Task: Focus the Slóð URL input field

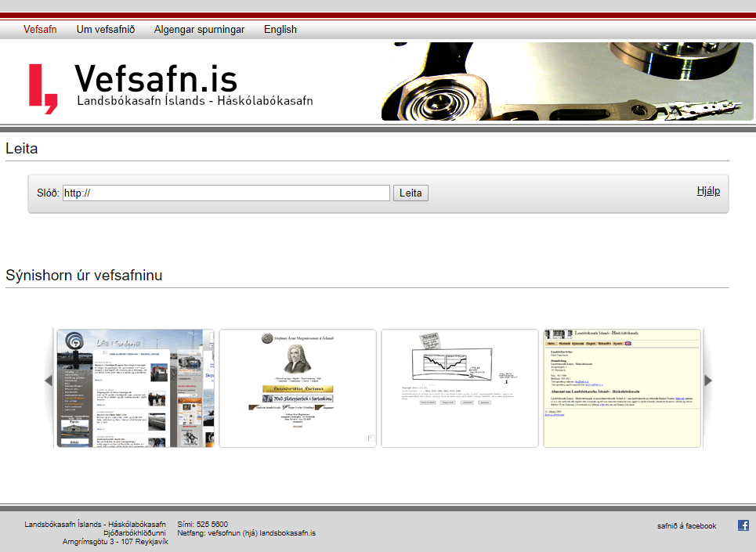Action: [226, 193]
